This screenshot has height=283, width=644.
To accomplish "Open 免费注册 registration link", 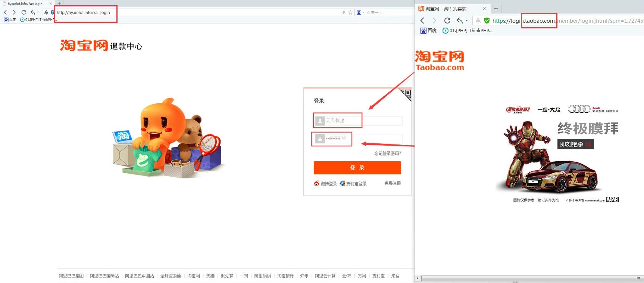I will 393,183.
